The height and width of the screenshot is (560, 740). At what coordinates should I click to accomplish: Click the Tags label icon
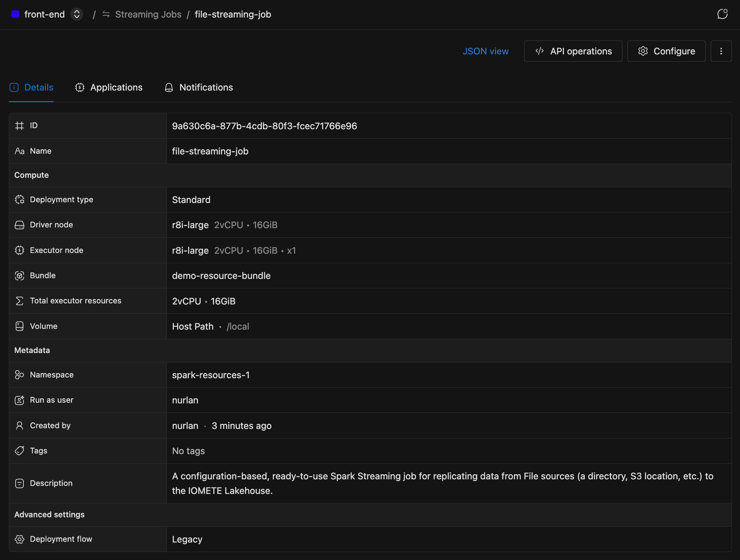(x=19, y=451)
